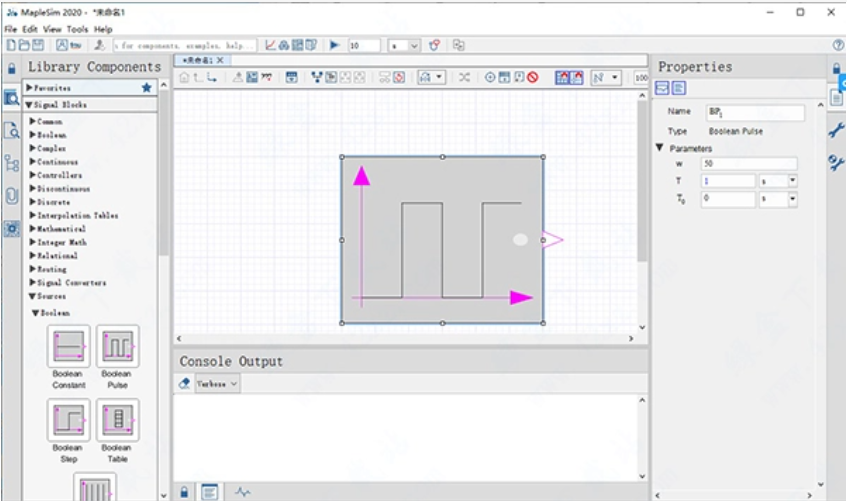Select the Boolean Pulse library component

pyautogui.click(x=118, y=346)
